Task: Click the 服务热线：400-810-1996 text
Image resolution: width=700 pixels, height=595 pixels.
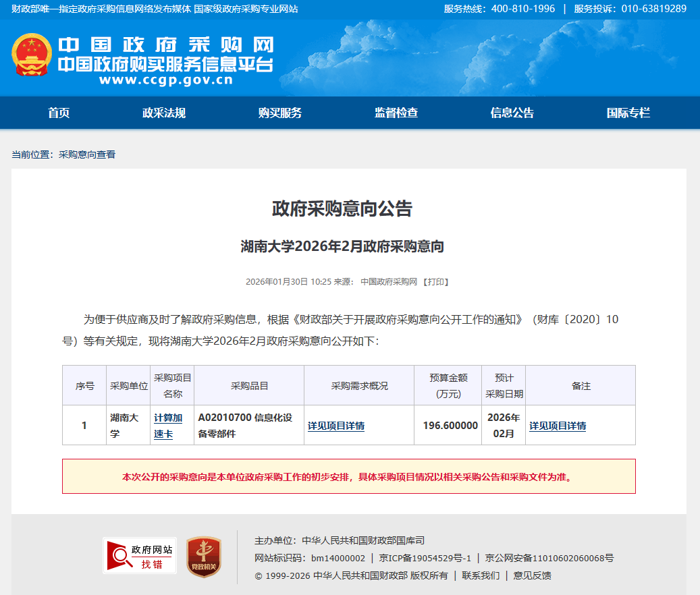Action: (x=499, y=9)
